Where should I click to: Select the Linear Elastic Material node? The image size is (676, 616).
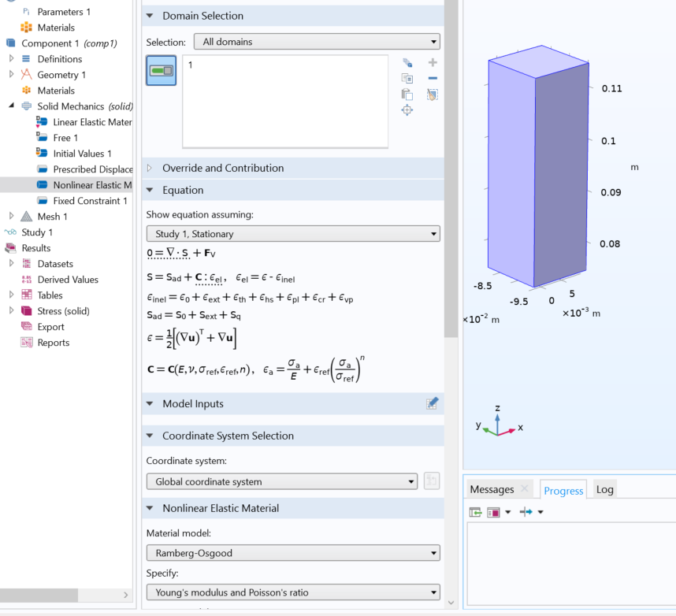pyautogui.click(x=92, y=122)
